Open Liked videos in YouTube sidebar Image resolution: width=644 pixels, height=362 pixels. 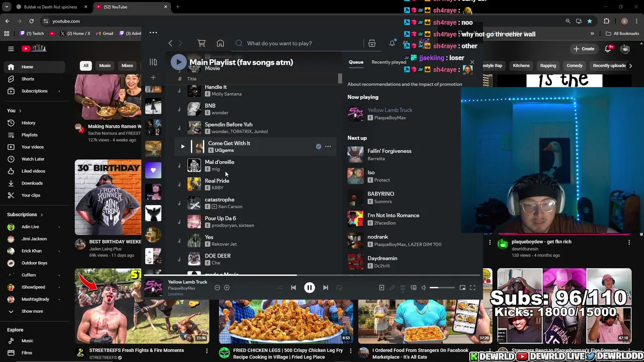(x=34, y=171)
